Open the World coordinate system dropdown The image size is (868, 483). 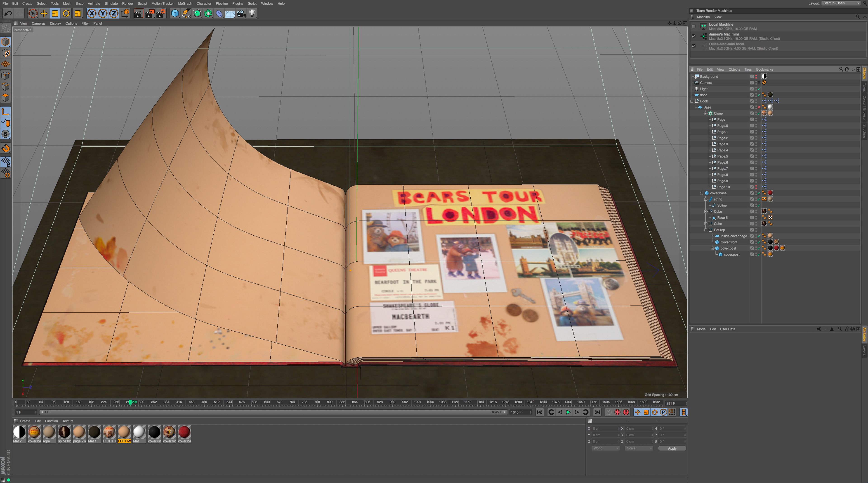point(606,448)
